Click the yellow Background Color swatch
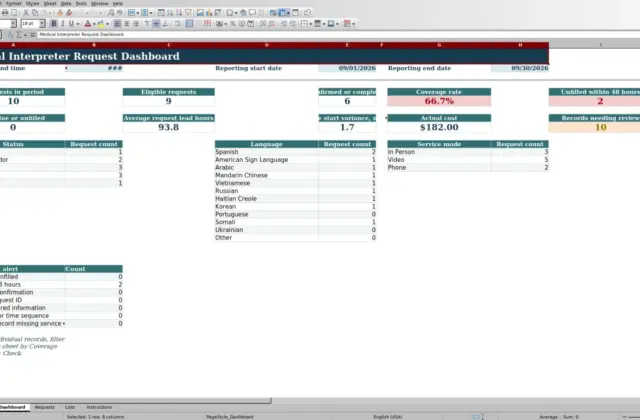The image size is (640, 420). coord(100,24)
